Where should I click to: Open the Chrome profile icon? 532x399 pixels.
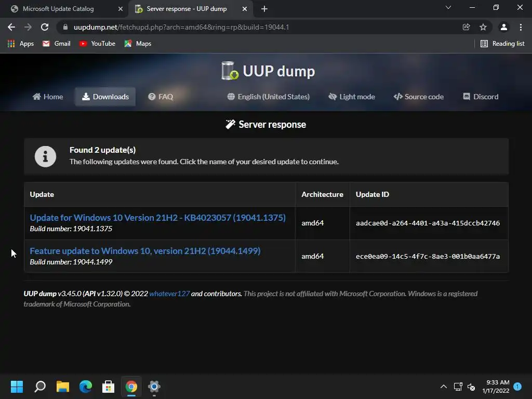click(x=503, y=27)
